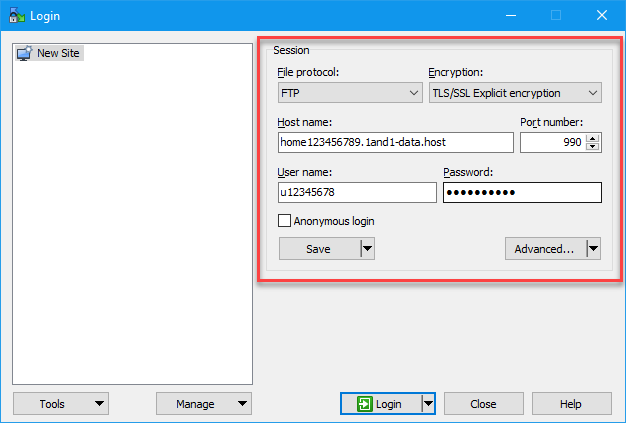
Task: Expand the Save button dropdown arrow
Action: click(x=367, y=249)
